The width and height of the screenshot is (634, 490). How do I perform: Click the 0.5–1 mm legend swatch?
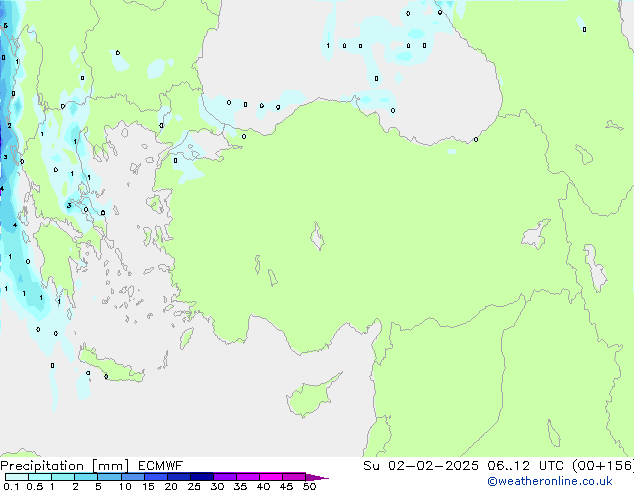(40, 477)
